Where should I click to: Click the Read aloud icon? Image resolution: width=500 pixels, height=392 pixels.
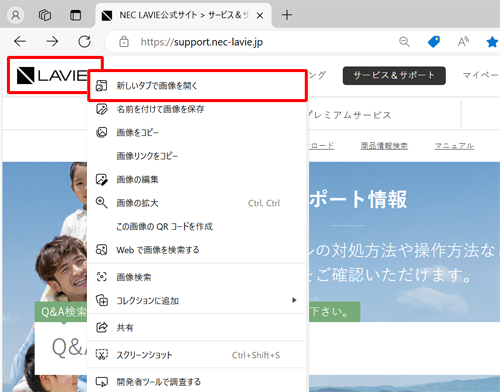(463, 42)
